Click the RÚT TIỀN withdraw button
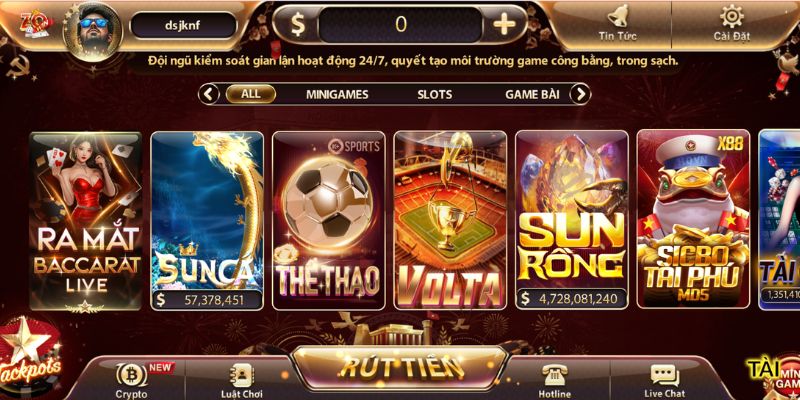The width and height of the screenshot is (800, 400). (x=400, y=368)
